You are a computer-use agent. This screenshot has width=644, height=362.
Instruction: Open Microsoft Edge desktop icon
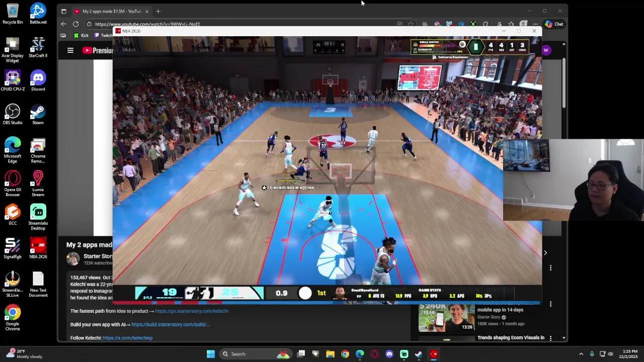pyautogui.click(x=13, y=150)
